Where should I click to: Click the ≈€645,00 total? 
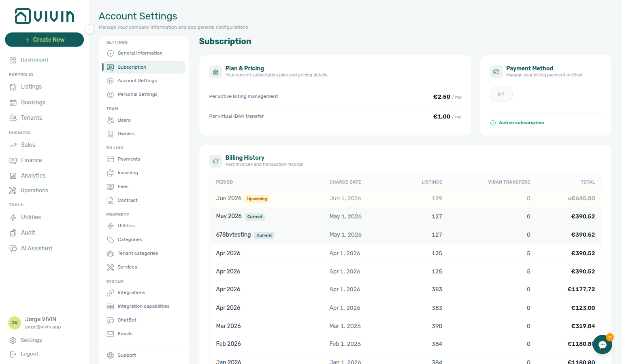581,199
